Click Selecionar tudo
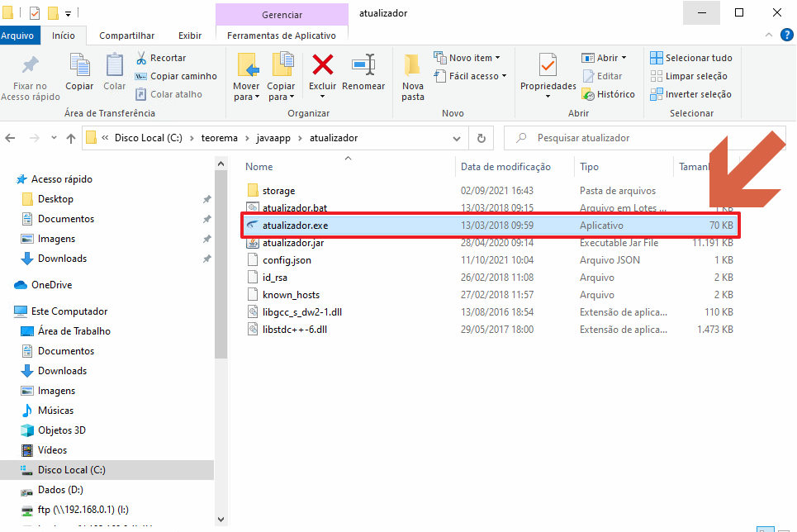Screen dimensions: 797x532 point(691,58)
